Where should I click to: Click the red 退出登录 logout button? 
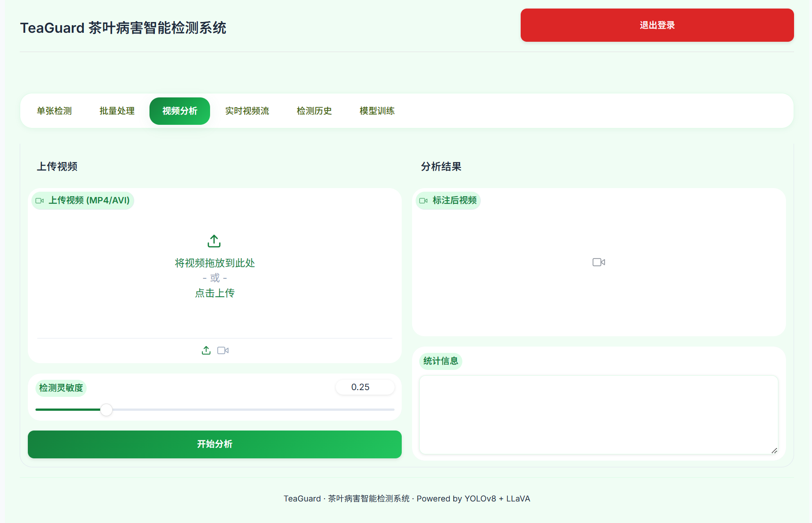(657, 25)
